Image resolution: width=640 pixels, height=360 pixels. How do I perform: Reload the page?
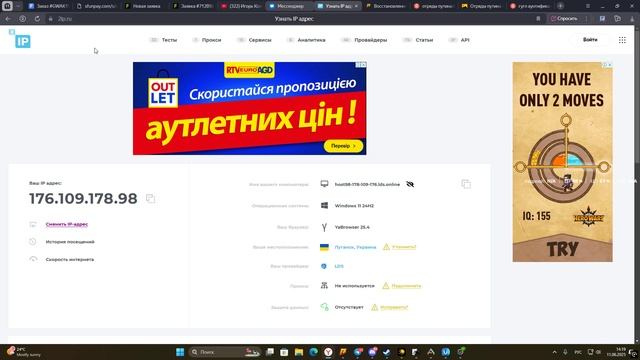(x=37, y=19)
